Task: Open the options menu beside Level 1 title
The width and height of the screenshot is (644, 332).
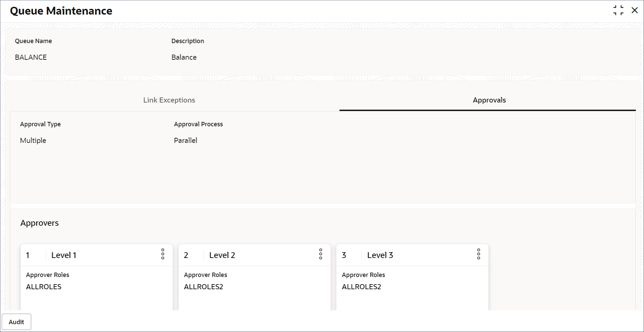Action: (x=163, y=254)
